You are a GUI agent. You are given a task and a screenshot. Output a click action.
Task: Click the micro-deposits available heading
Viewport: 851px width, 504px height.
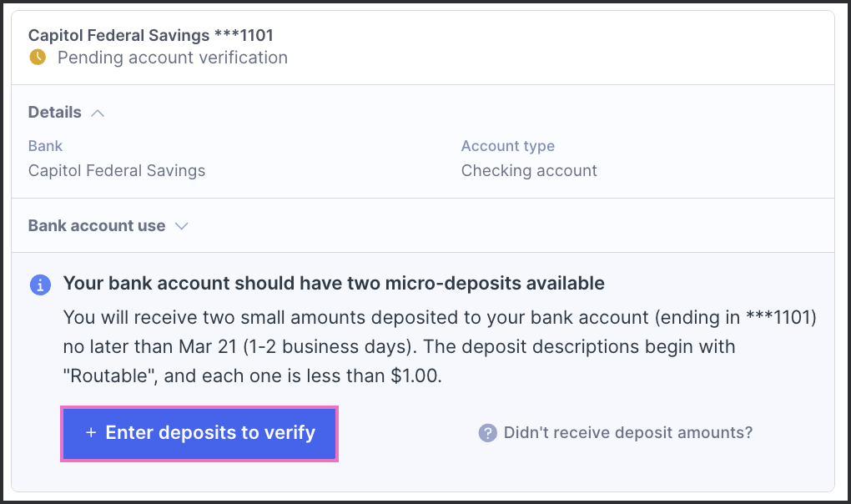pos(334,283)
